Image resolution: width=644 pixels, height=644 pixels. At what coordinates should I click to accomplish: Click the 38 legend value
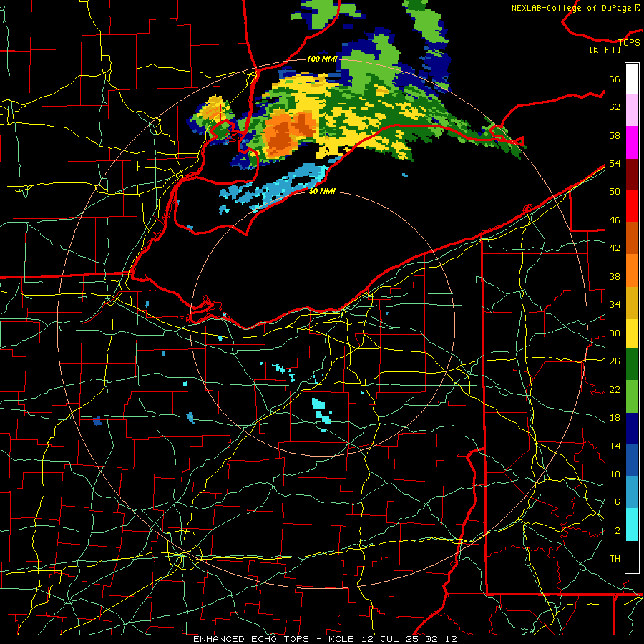615,276
